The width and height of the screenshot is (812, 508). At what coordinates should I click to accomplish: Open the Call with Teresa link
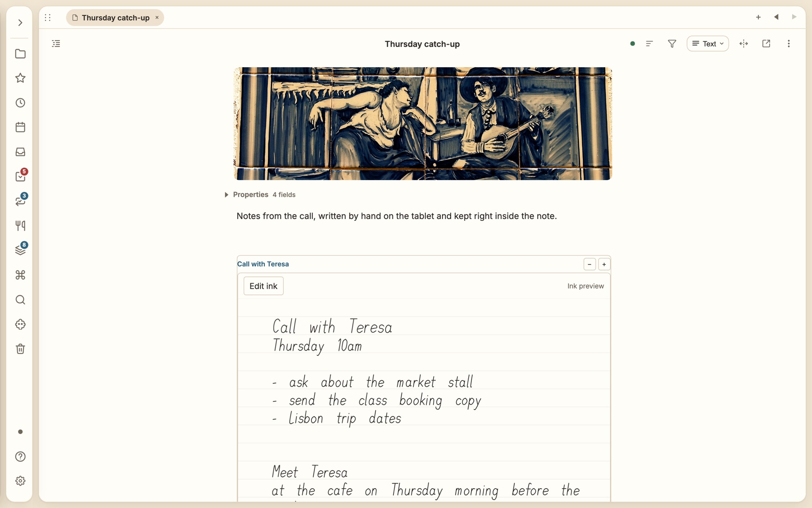[263, 264]
